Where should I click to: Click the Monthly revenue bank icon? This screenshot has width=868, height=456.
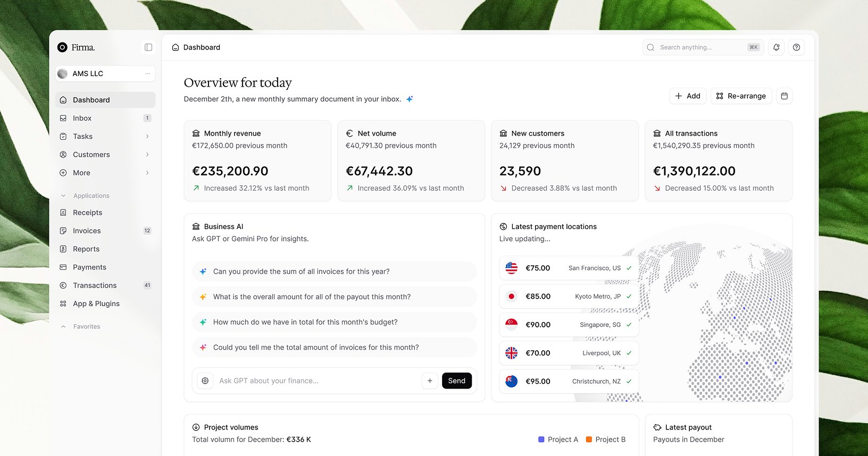[196, 133]
